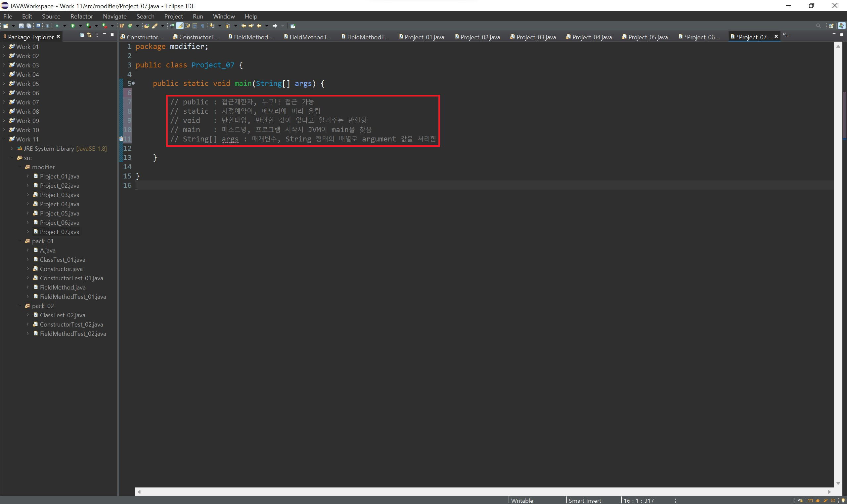This screenshot has height=504, width=847.
Task: Start the Debug bug icon
Action: click(x=57, y=26)
